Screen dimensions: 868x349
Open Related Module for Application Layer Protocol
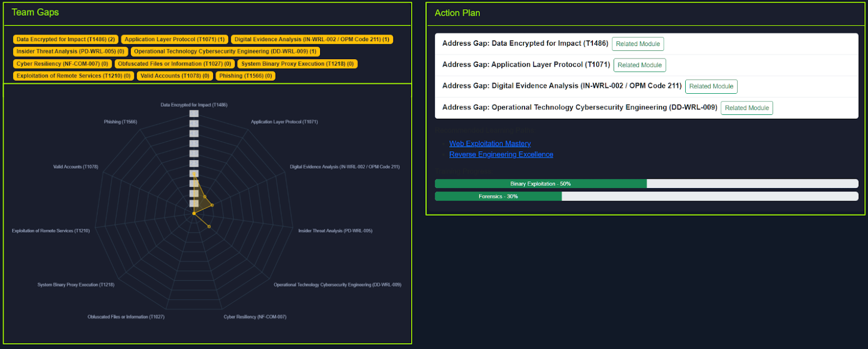[639, 65]
